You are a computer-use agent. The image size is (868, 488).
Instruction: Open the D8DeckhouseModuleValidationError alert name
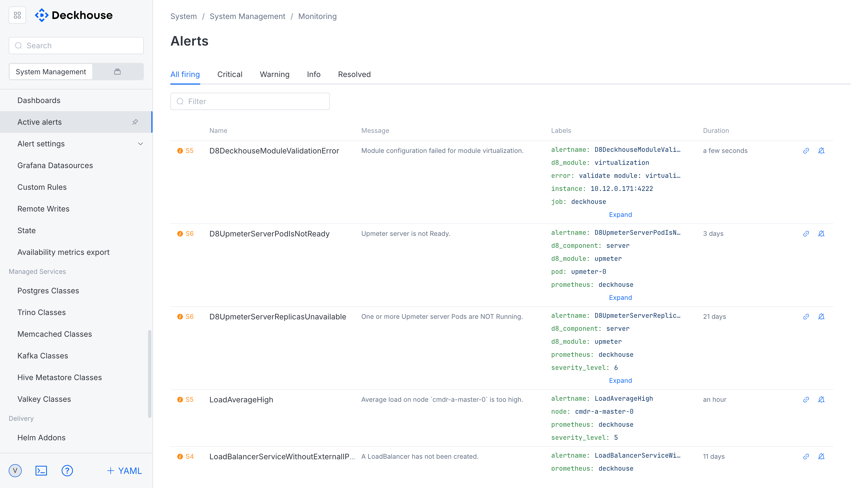click(274, 151)
